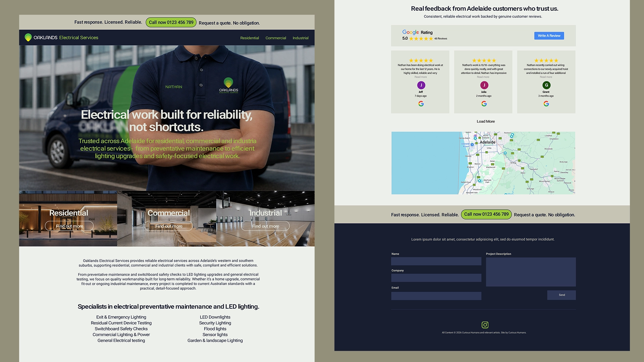Click the Google icon under Jeff's review

coord(421,104)
